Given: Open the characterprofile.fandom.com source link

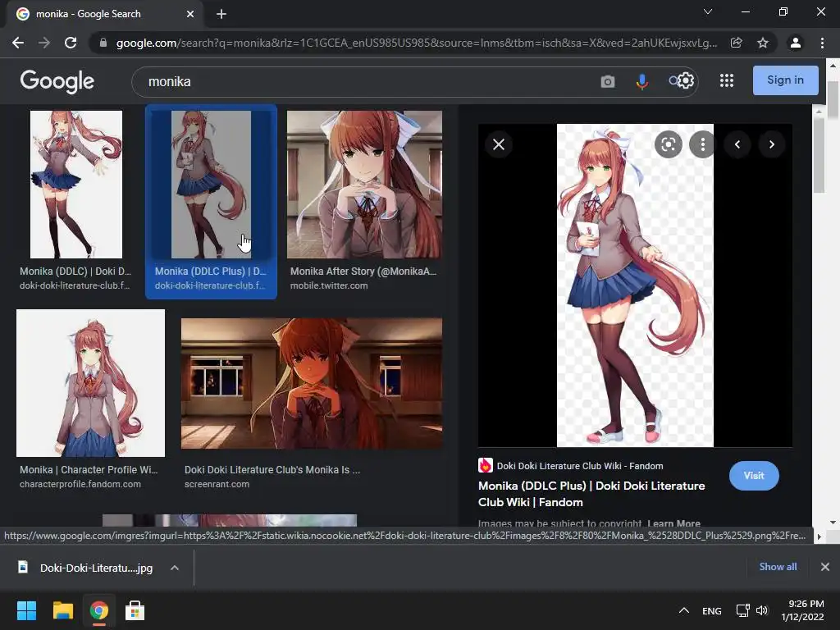Looking at the screenshot, I should tap(80, 484).
